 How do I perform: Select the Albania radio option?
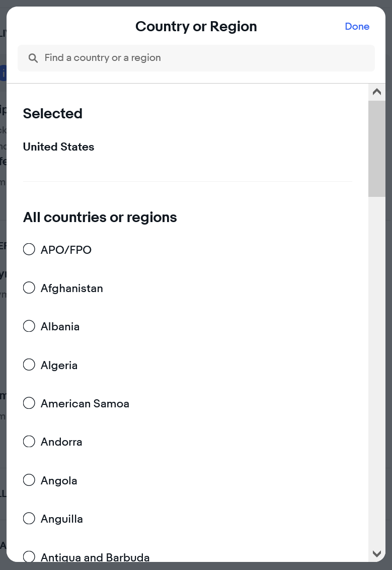point(29,326)
